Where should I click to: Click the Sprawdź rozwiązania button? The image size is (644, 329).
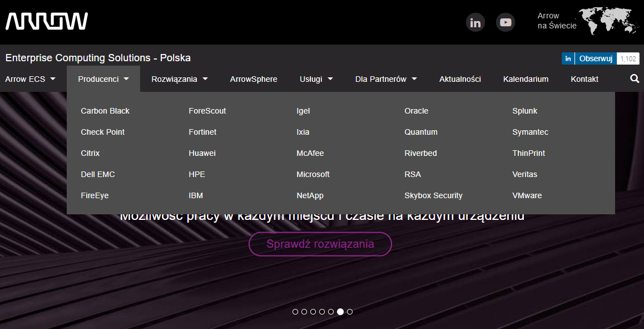tap(320, 244)
